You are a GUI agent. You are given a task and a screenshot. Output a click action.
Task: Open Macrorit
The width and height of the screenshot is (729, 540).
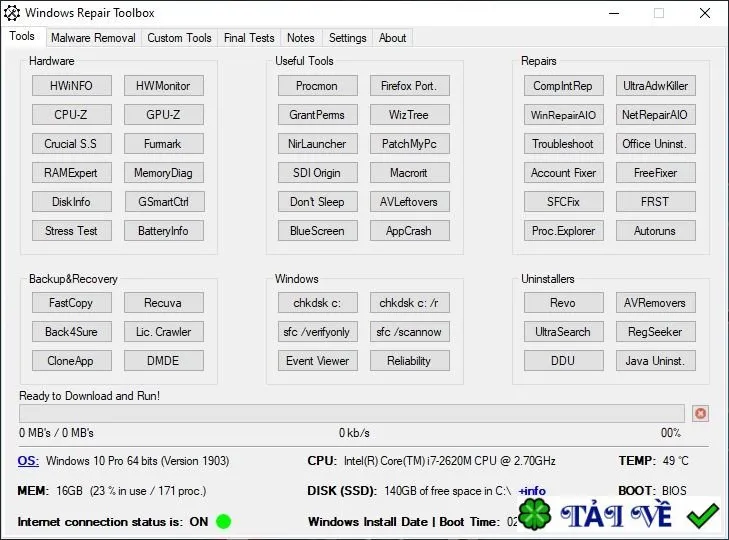[410, 173]
